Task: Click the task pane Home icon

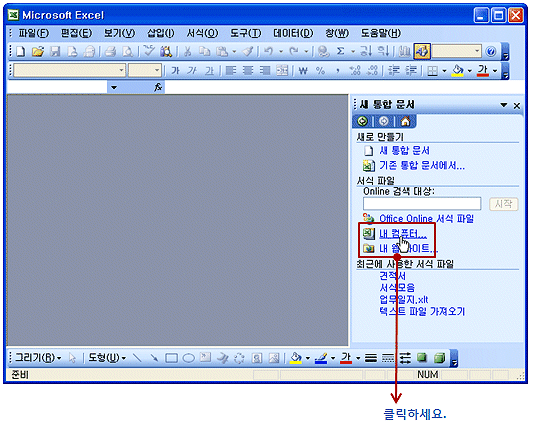Action: click(x=405, y=121)
